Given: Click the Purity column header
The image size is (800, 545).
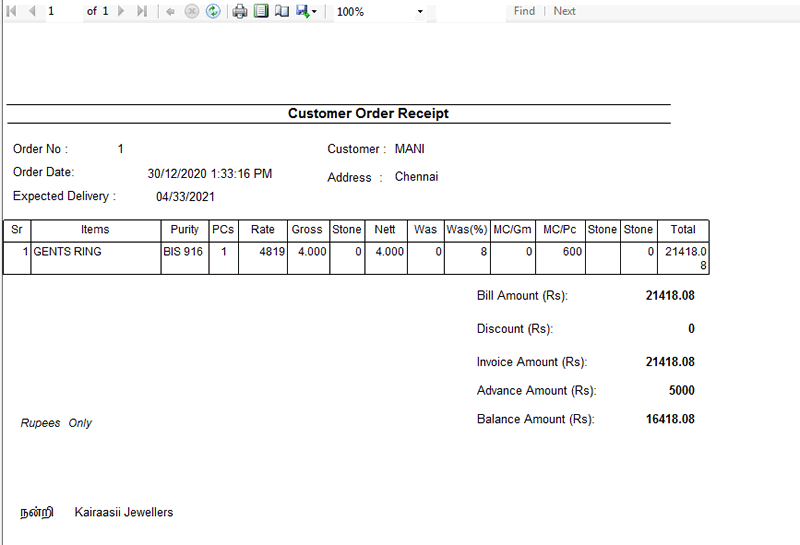Looking at the screenshot, I should (x=185, y=230).
